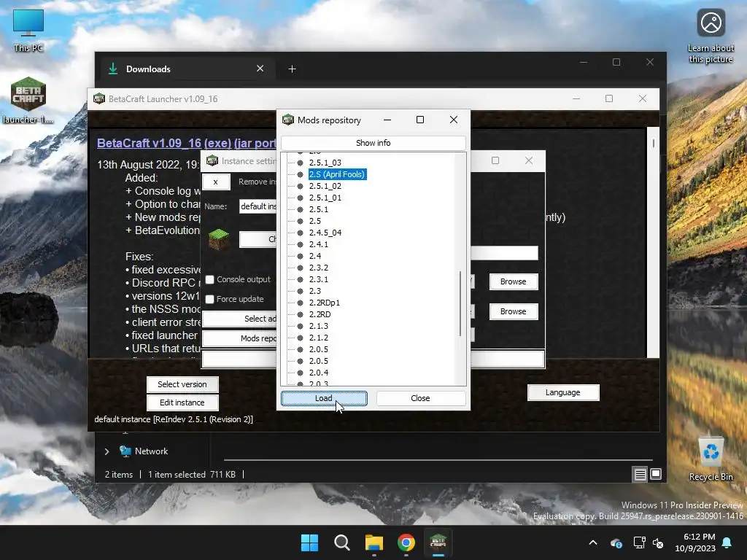Select mod version 2.3.2
The height and width of the screenshot is (560, 747).
coord(318,268)
